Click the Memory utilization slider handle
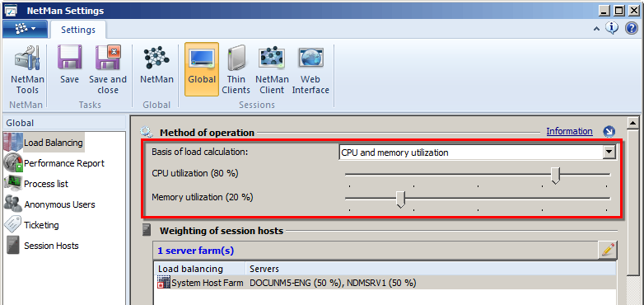The image size is (644, 305). 401,199
